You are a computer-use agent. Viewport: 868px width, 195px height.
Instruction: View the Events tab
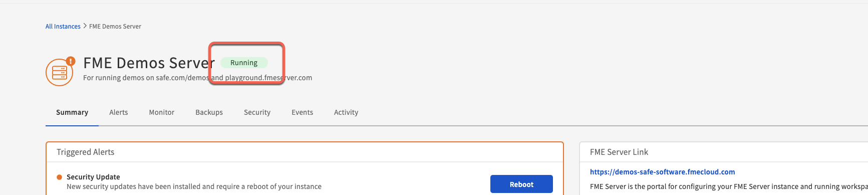303,112
